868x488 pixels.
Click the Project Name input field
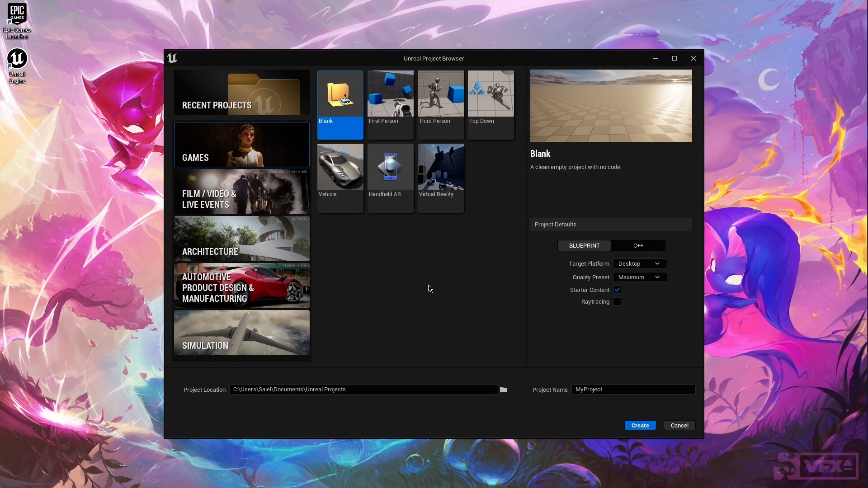coord(633,389)
